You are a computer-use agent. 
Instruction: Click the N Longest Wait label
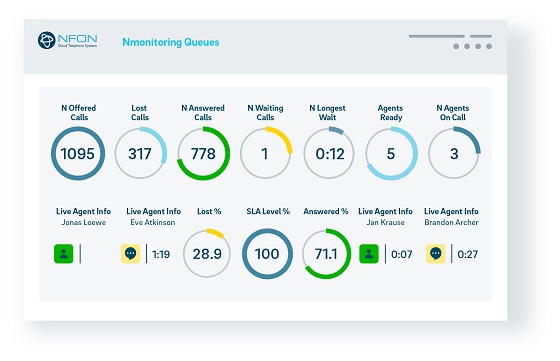(x=328, y=112)
